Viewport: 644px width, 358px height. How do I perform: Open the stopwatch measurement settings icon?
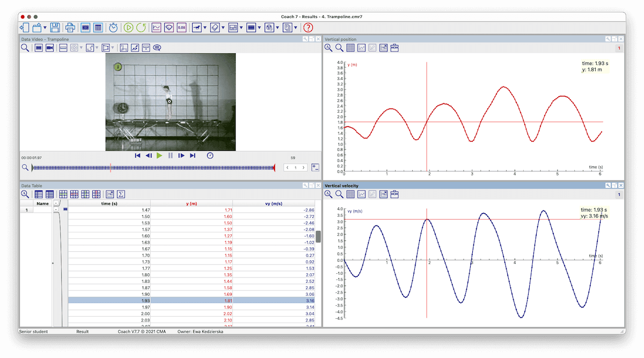tap(113, 27)
